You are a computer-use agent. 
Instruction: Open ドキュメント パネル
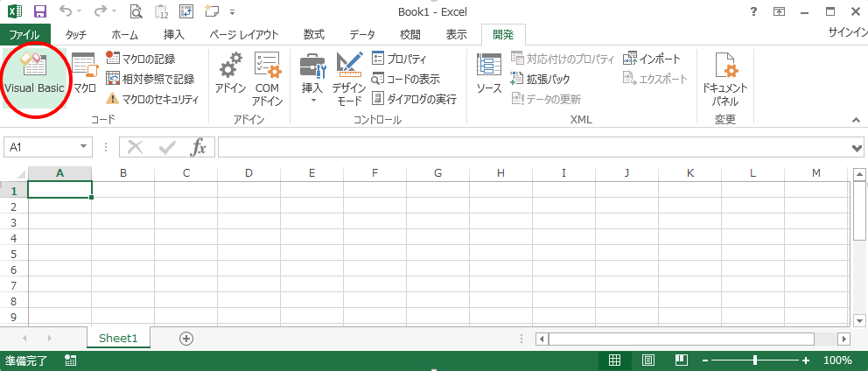pos(724,78)
